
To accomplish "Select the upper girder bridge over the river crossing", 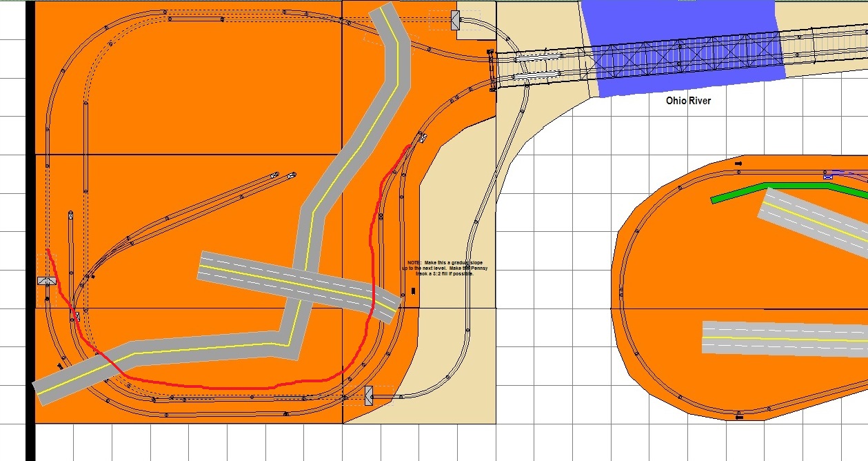I will tap(538, 59).
